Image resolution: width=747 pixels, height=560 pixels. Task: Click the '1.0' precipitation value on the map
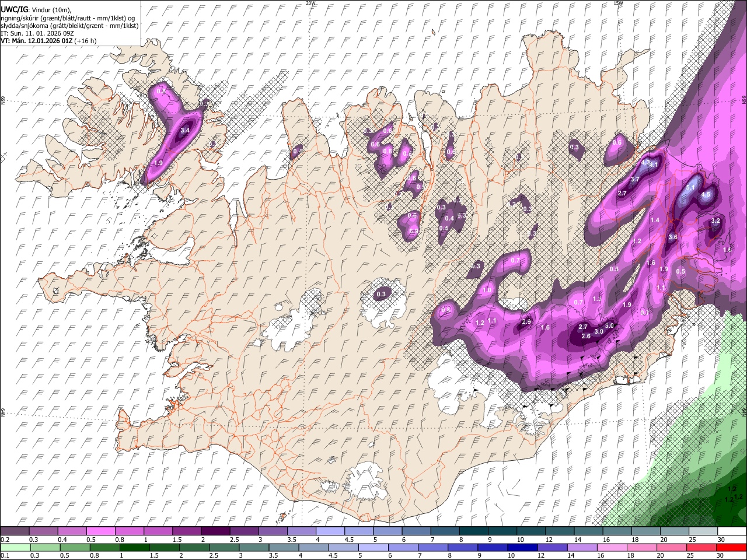click(x=487, y=290)
